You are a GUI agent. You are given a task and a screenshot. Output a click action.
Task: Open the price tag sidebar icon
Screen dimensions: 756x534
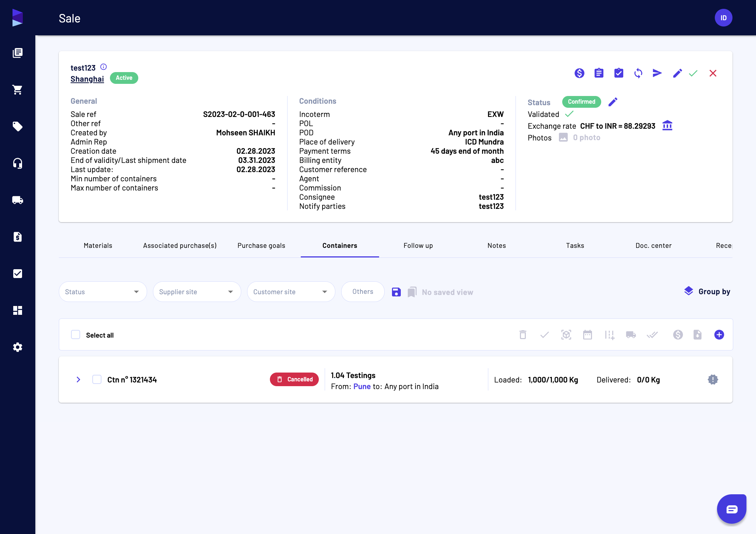tap(17, 127)
